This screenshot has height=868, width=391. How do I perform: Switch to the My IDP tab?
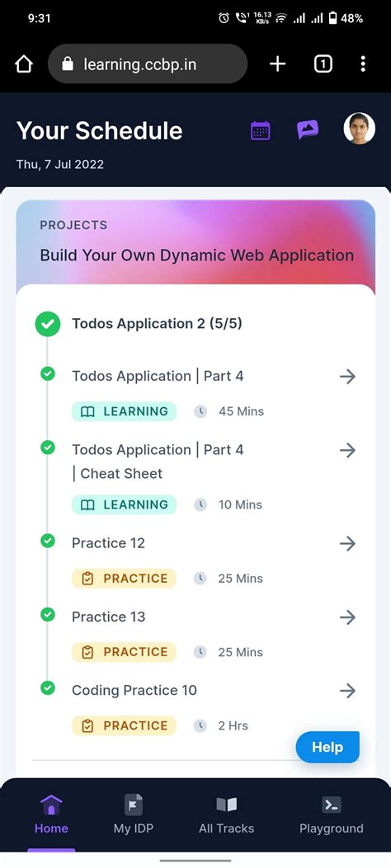click(133, 814)
